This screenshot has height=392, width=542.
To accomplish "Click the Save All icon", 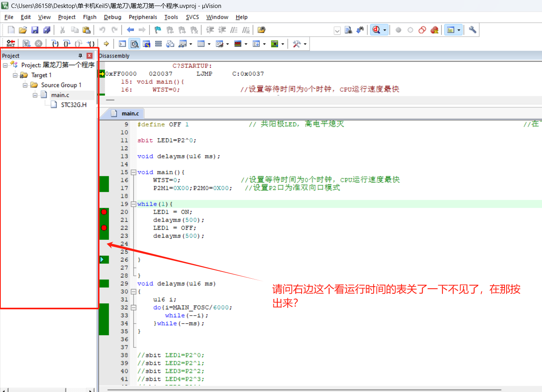I will click(47, 30).
